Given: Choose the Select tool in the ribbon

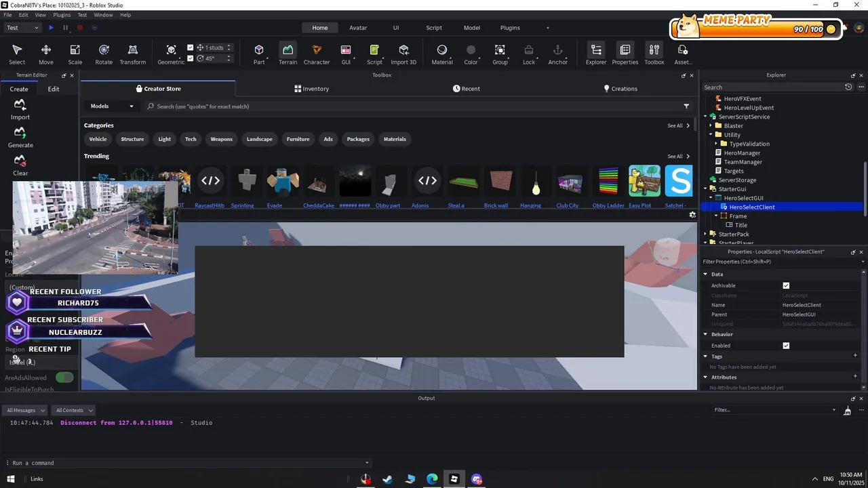Looking at the screenshot, I should point(17,54).
